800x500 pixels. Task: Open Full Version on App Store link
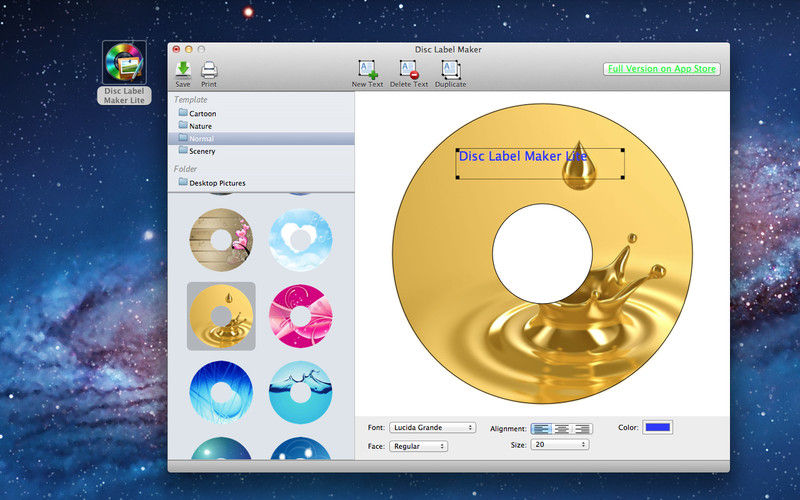coord(662,69)
